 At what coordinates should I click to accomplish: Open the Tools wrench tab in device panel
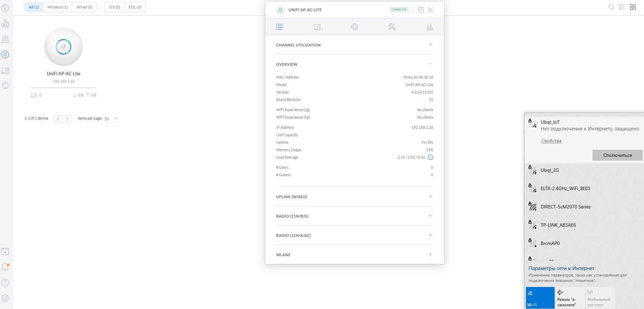click(x=392, y=27)
